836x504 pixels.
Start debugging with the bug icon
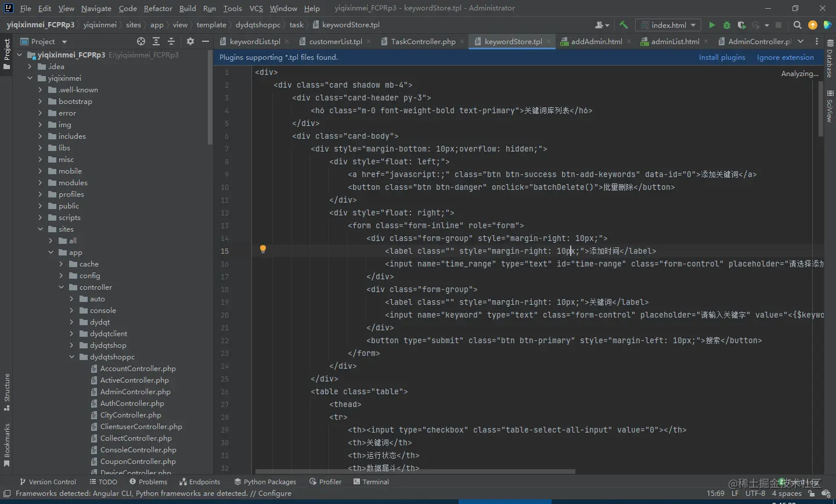726,25
